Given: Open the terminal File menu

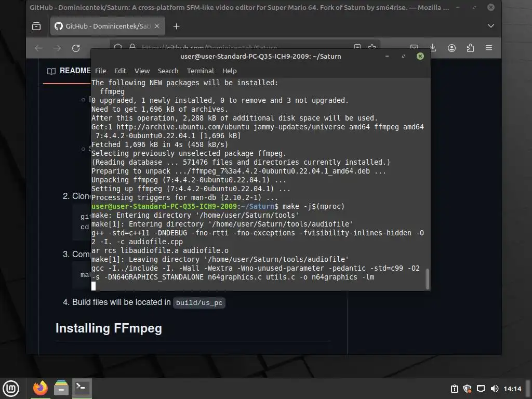Looking at the screenshot, I should click(x=100, y=71).
